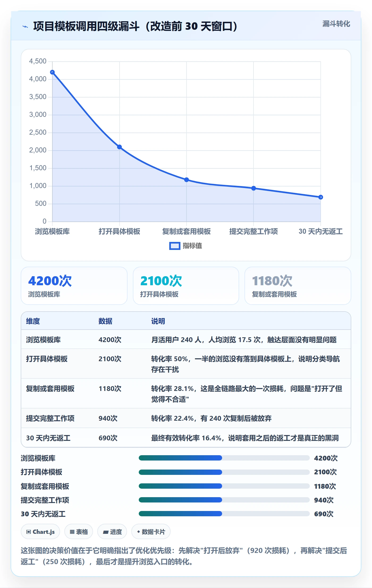Toggle the 指标值 legend swatch

coord(175,246)
